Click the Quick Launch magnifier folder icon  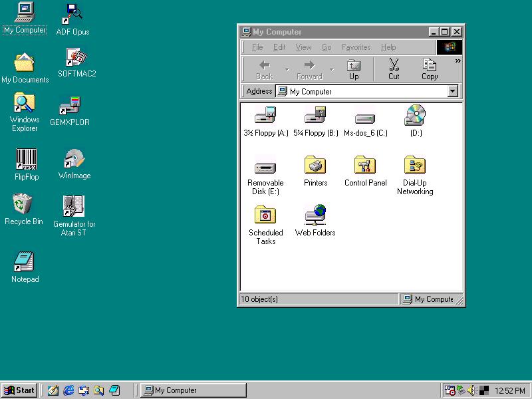(98, 390)
